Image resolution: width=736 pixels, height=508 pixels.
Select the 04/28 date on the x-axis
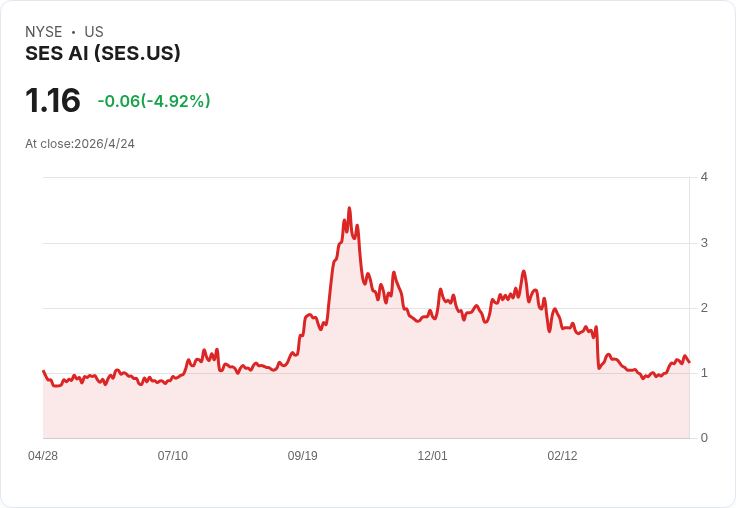coord(43,456)
